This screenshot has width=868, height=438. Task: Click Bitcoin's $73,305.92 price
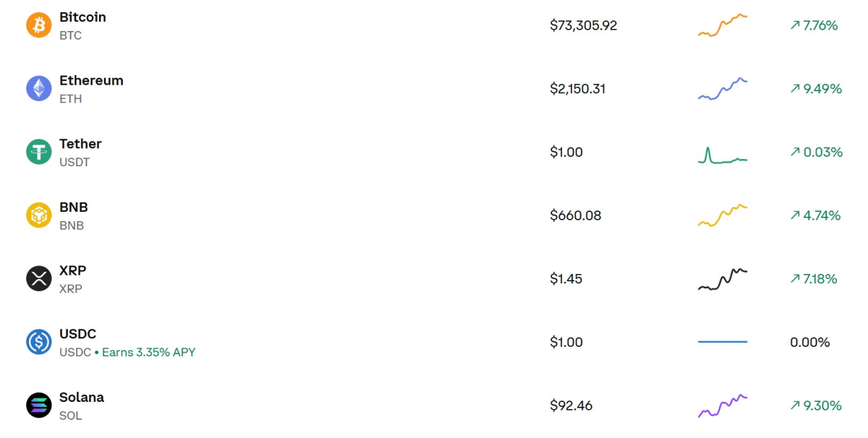[583, 25]
